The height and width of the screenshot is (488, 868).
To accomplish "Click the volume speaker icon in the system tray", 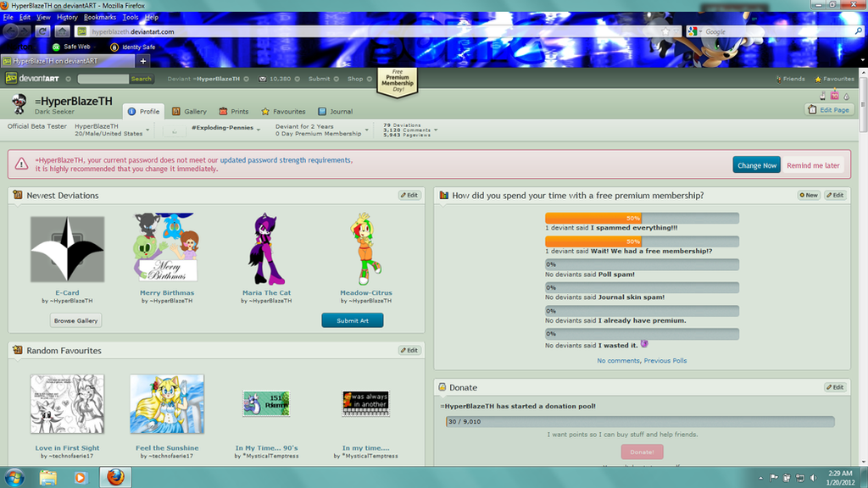I will (813, 478).
